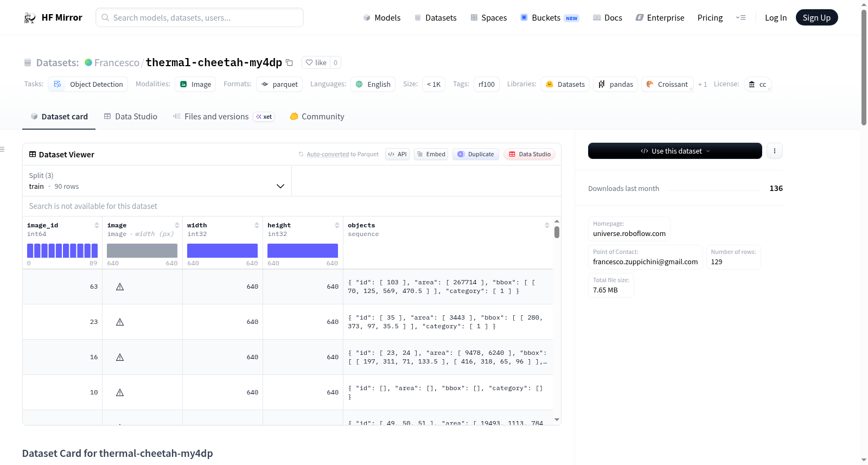The image size is (868, 465).
Task: Click the image_id histogram bar chart
Action: tap(62, 251)
